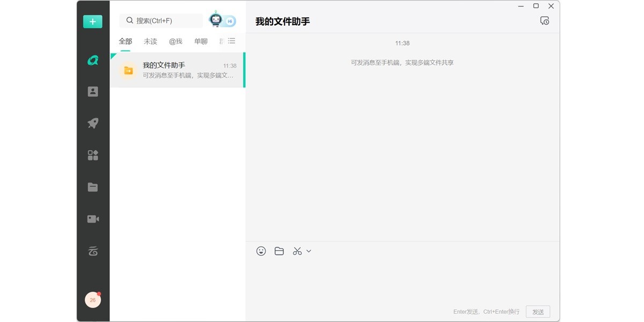Image resolution: width=644 pixels, height=322 pixels.
Task: Click the 搜索 search field
Action: (161, 21)
